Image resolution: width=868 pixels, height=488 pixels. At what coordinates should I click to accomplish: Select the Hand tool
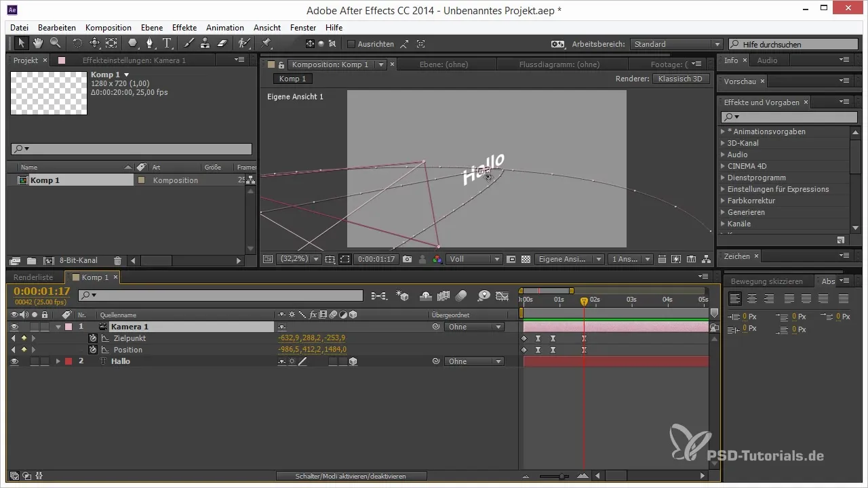click(x=38, y=43)
